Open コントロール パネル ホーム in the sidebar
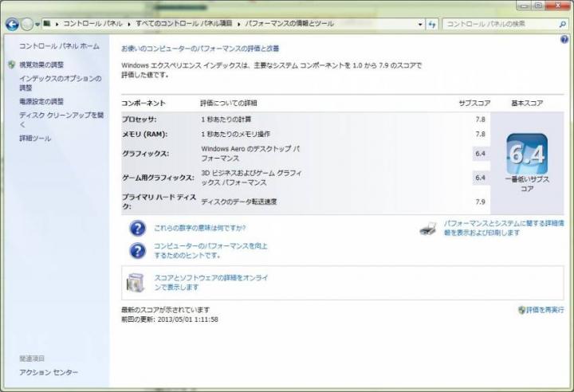The height and width of the screenshot is (392, 574). 59,46
